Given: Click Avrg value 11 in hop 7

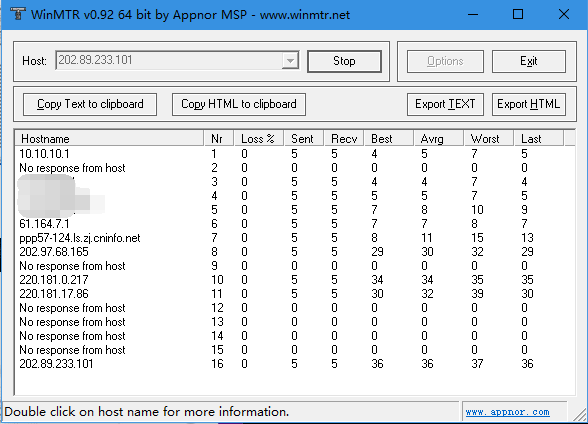Looking at the screenshot, I should point(427,238).
